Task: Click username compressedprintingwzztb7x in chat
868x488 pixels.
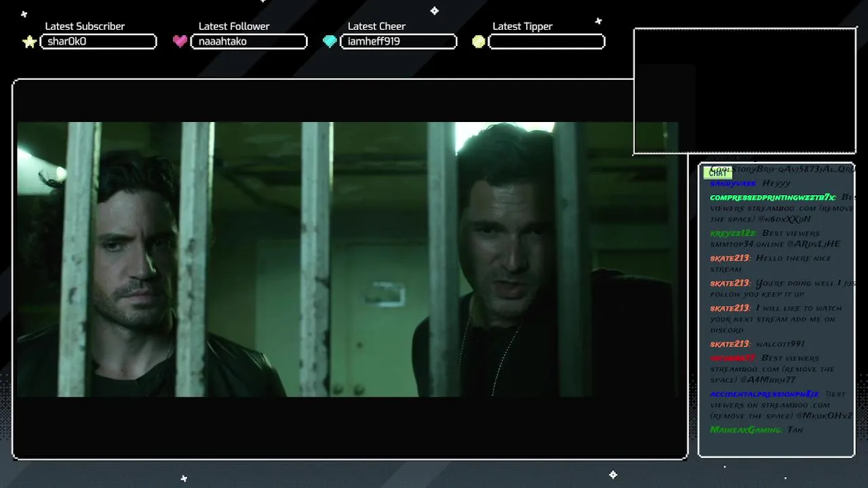Action: tap(773, 197)
